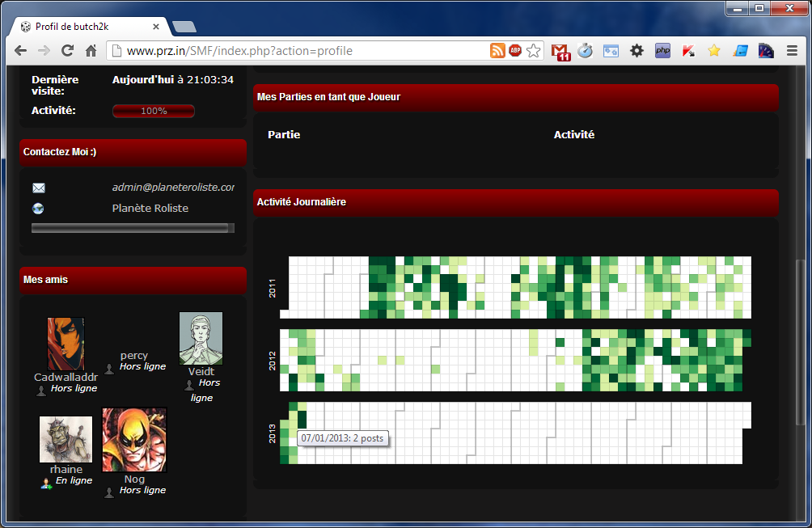812x528 pixels.
Task: Open the admin@planeteroliste email link
Action: [172, 187]
